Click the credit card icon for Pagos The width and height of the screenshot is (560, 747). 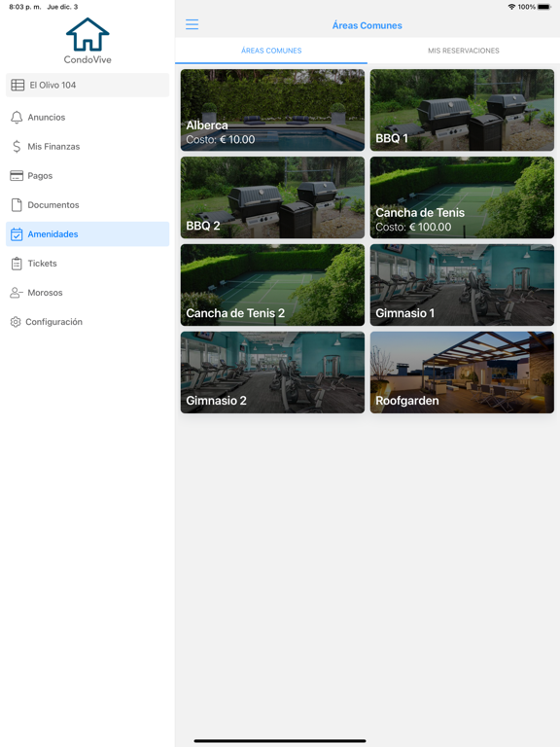click(17, 176)
